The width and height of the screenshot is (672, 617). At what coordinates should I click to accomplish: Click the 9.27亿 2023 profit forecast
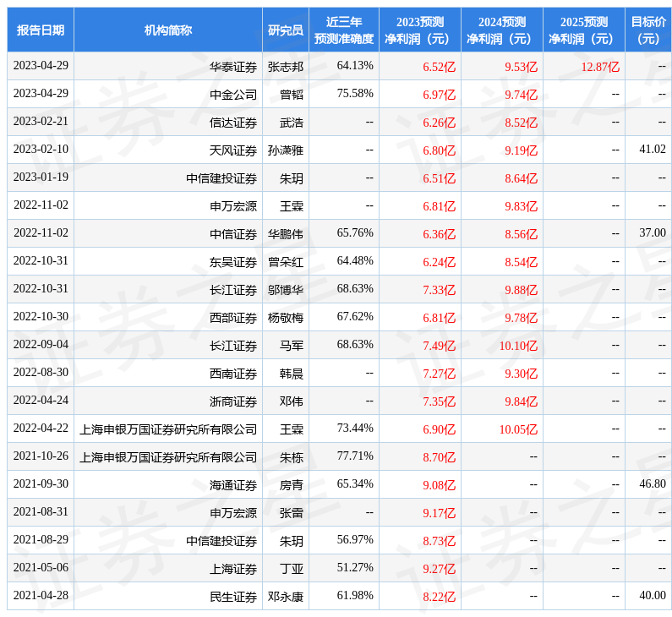439,569
